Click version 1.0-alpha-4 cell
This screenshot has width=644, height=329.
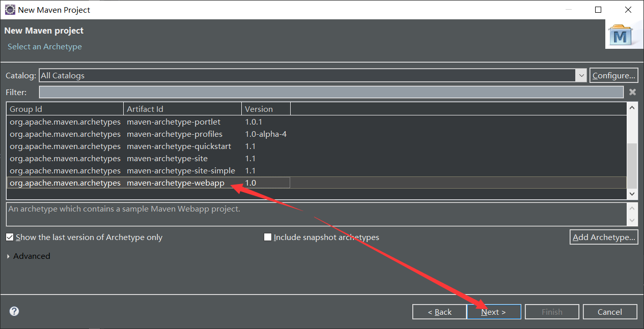coord(266,134)
